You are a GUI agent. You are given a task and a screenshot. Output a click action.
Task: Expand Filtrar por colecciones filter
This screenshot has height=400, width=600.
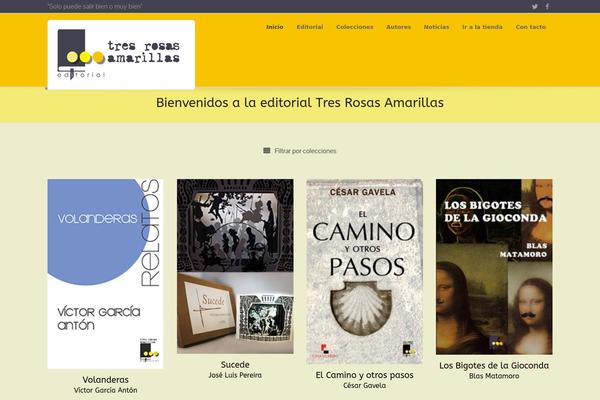pyautogui.click(x=300, y=151)
